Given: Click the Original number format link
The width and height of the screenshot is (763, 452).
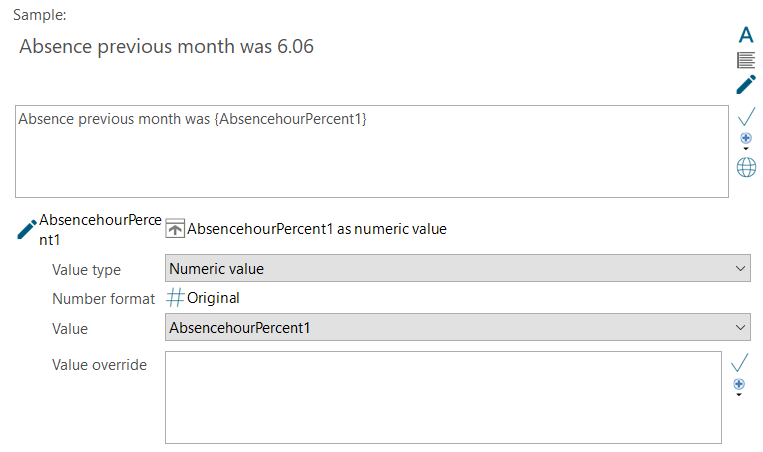Looking at the screenshot, I should [213, 298].
